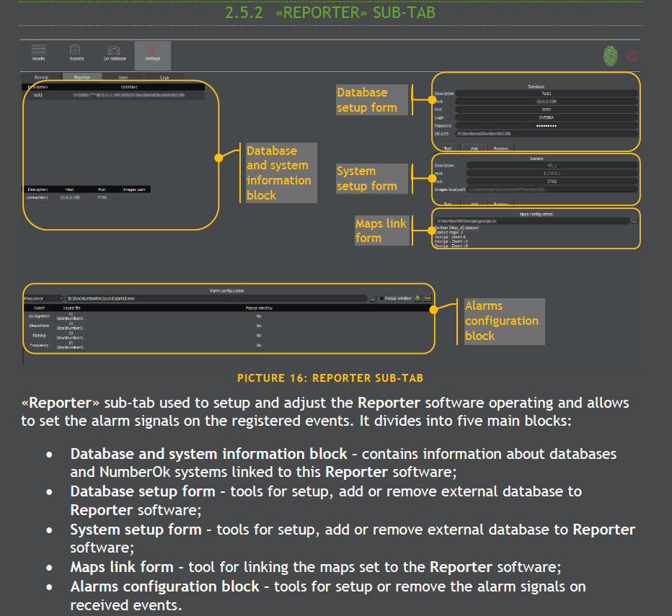Select the Parking alarm event row
672x616 pixels.
(x=227, y=336)
